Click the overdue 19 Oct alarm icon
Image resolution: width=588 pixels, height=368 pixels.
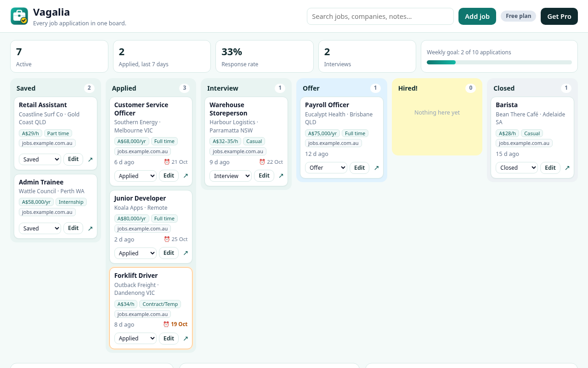166,324
